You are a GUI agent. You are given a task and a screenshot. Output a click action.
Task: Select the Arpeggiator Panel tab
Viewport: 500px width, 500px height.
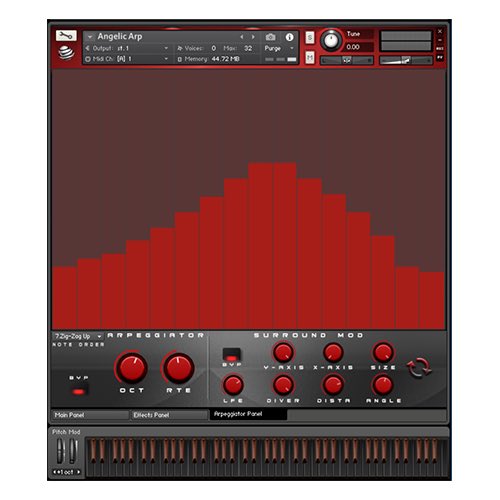coord(248,414)
